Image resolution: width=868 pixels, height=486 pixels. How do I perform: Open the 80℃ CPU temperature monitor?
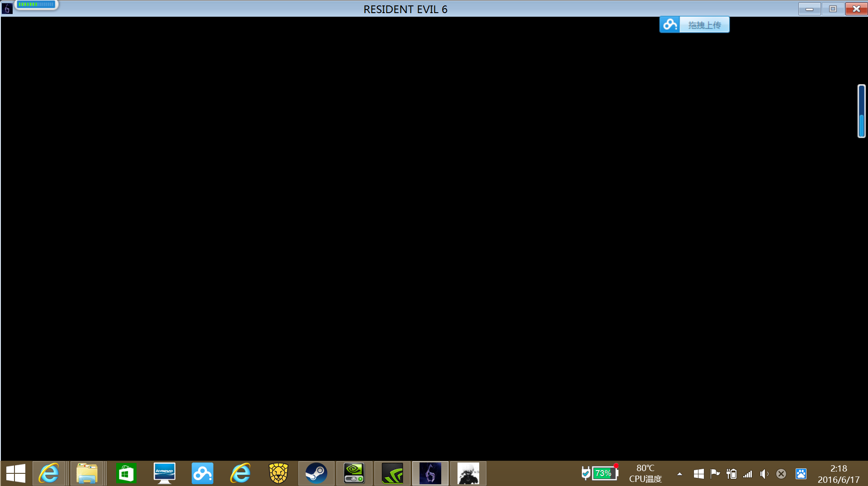point(645,473)
